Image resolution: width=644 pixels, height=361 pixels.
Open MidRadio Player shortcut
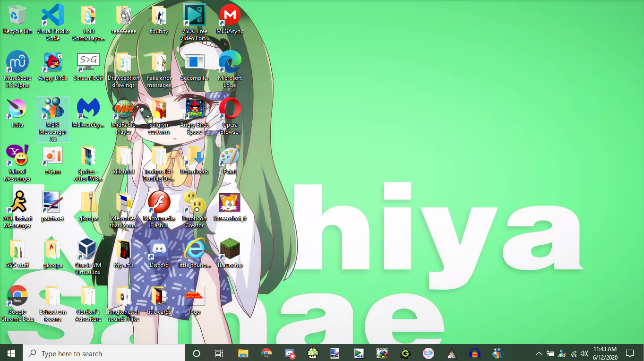(124, 116)
